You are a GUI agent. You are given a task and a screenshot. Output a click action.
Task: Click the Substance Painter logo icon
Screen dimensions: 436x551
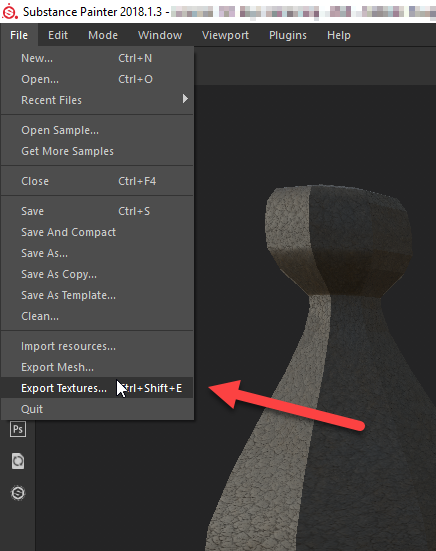click(x=9, y=11)
